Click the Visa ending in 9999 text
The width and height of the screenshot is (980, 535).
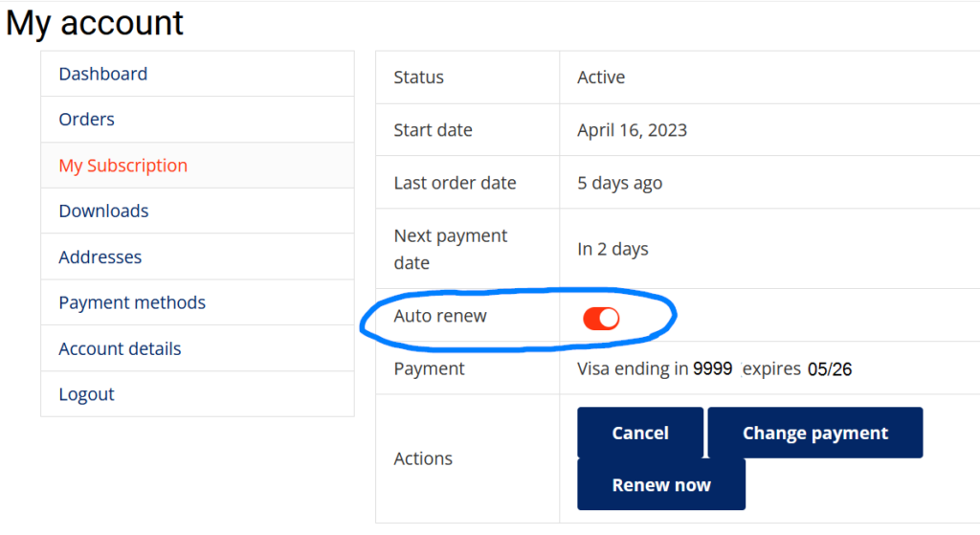click(x=656, y=369)
